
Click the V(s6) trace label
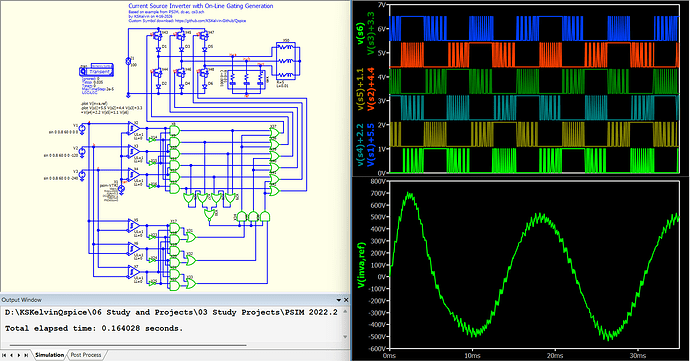tap(360, 34)
